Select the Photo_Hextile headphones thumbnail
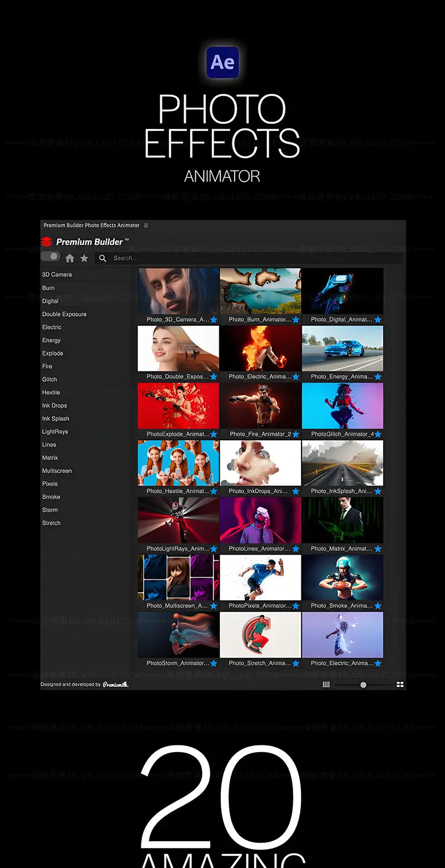Screen dimensions: 445x868 [179, 463]
